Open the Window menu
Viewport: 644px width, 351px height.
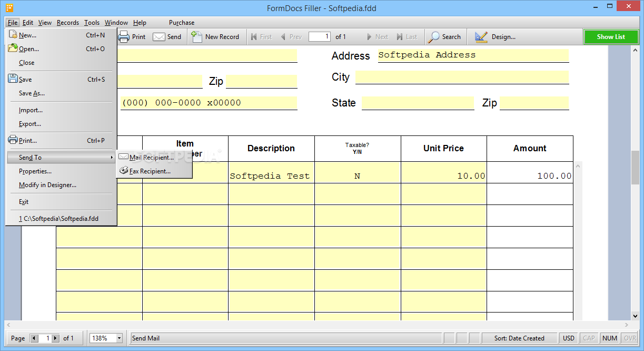tap(116, 23)
